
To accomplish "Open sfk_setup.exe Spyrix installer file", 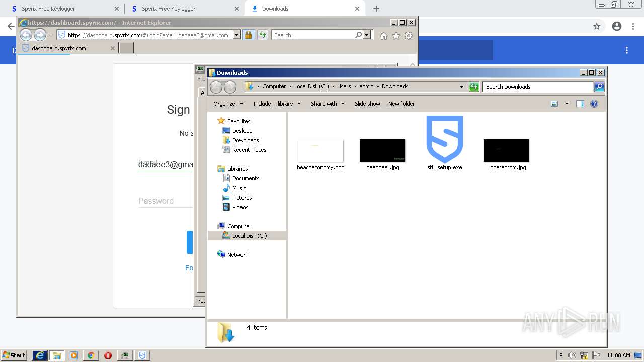I will click(x=445, y=143).
